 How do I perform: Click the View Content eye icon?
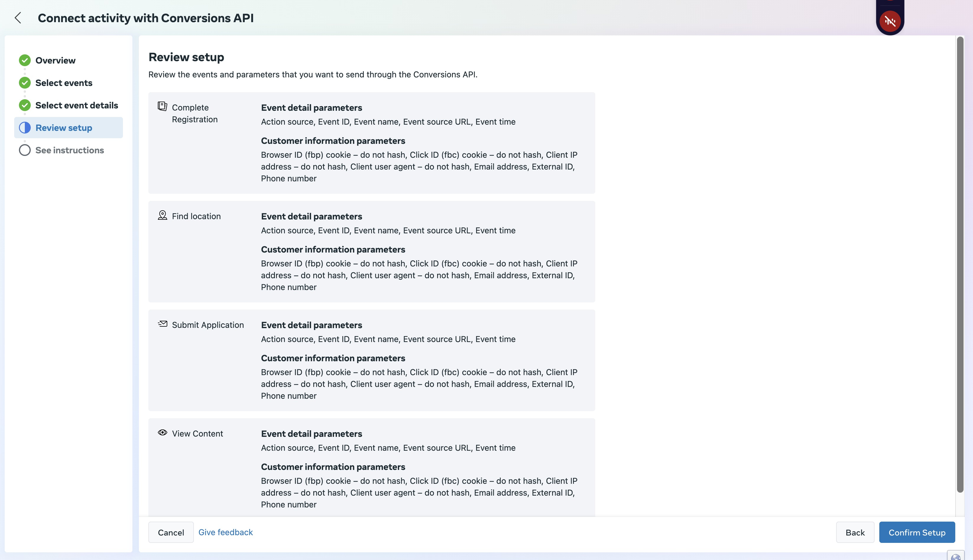coord(163,433)
